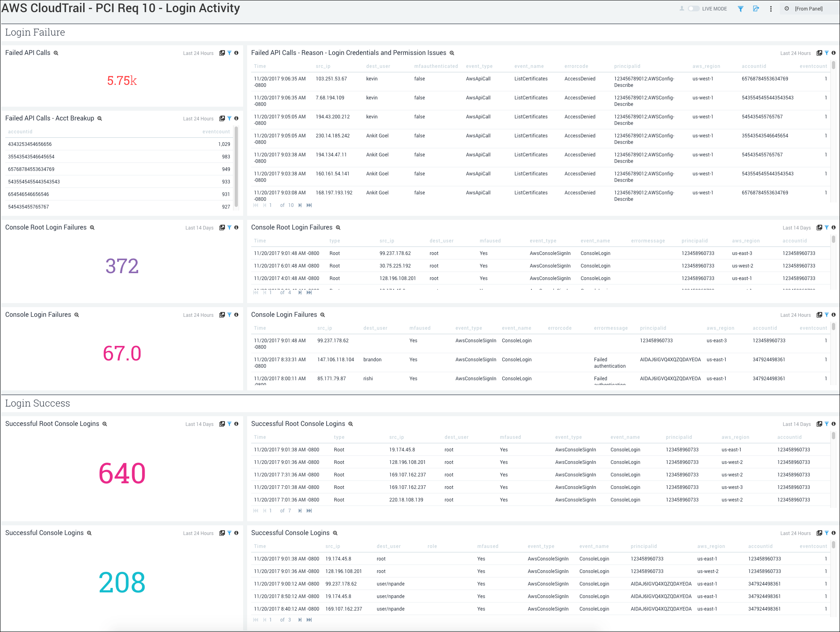Select the Login Success section header
840x632 pixels.
pyautogui.click(x=38, y=403)
